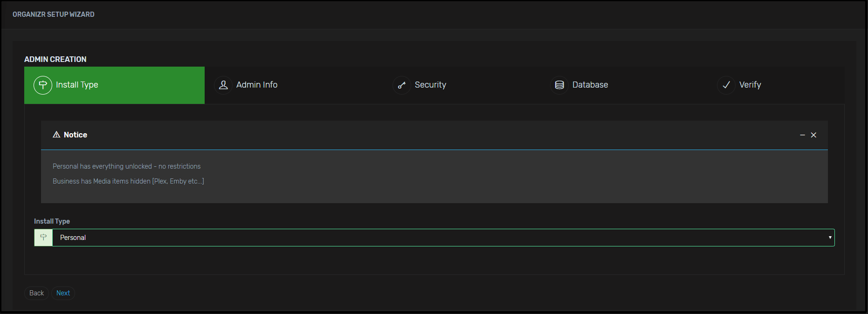The height and width of the screenshot is (314, 868).
Task: Dismiss the Notice panel with the X
Action: click(813, 135)
